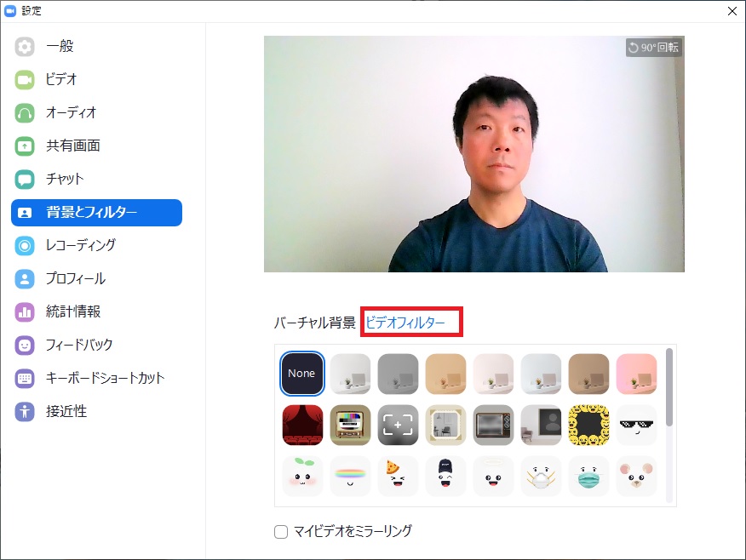The height and width of the screenshot is (560, 746).
Task: Enable the マイビデオをミラーリング checkbox
Action: (281, 531)
